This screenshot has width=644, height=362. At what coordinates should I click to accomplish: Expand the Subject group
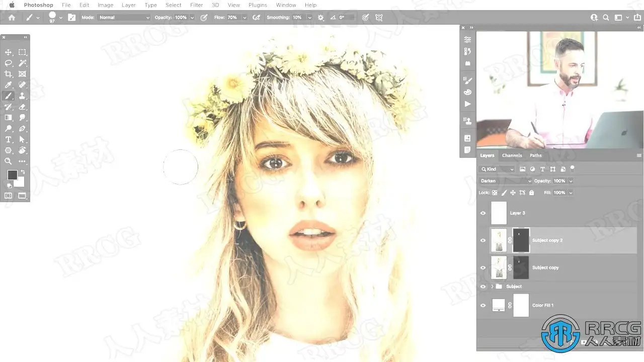pyautogui.click(x=492, y=287)
